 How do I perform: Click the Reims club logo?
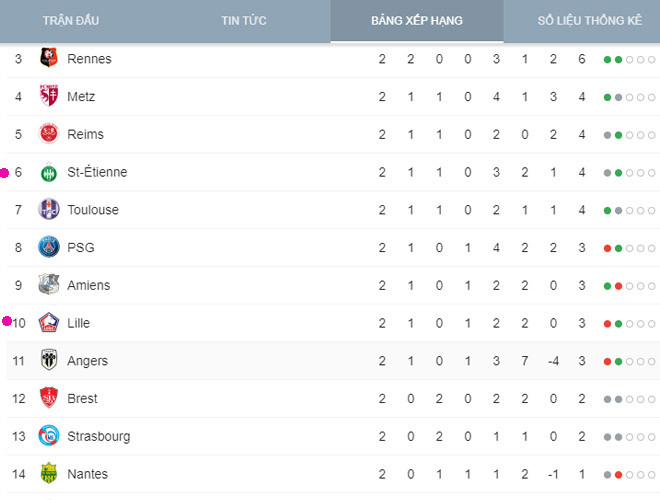coord(48,134)
